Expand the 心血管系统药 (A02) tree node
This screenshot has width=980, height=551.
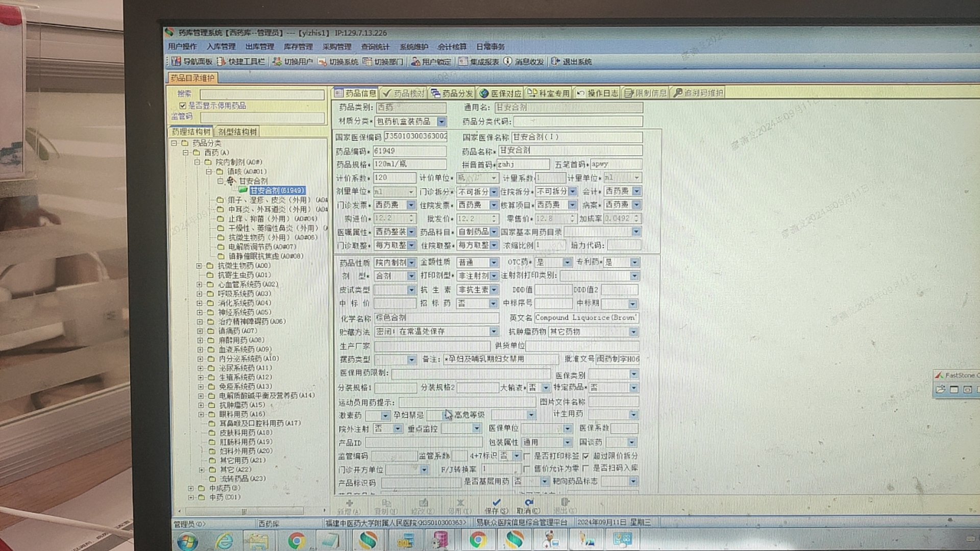[200, 284]
